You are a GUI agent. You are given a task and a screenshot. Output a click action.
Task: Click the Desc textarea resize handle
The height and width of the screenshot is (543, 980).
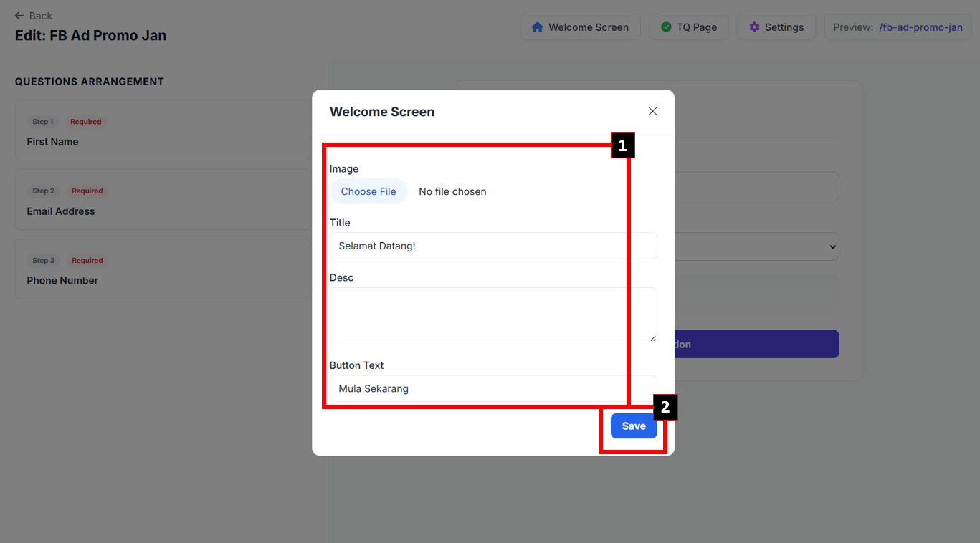click(x=652, y=338)
